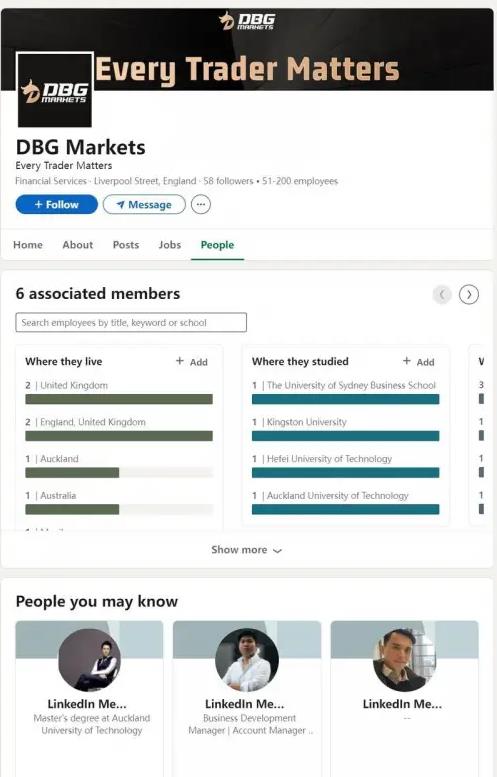Focus the search employees input field
This screenshot has width=497, height=777.
coord(131,323)
